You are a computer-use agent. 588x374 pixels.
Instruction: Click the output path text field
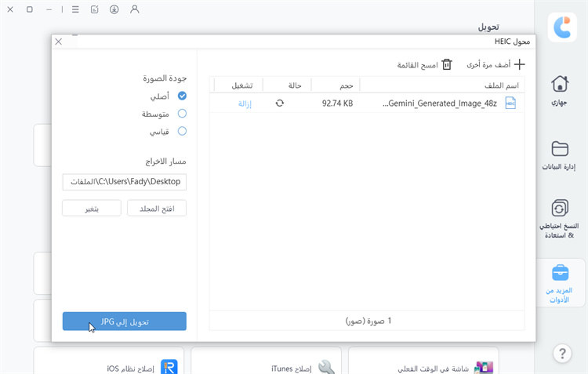(125, 182)
